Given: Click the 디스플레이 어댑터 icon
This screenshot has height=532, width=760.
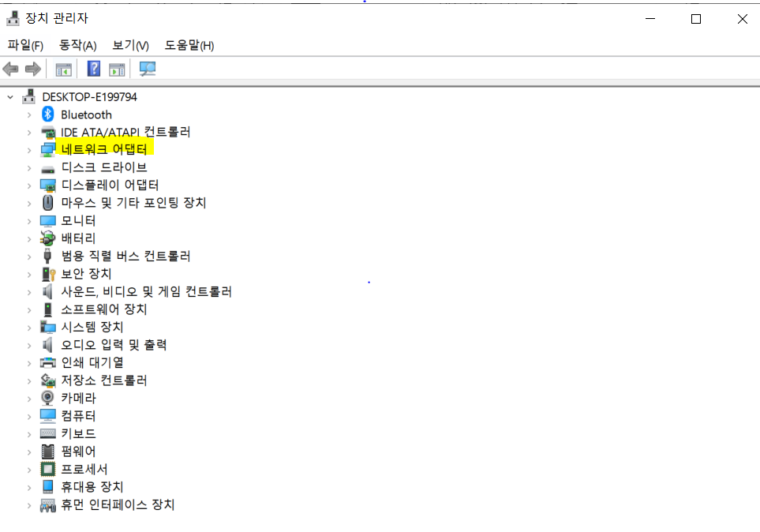Looking at the screenshot, I should [47, 185].
